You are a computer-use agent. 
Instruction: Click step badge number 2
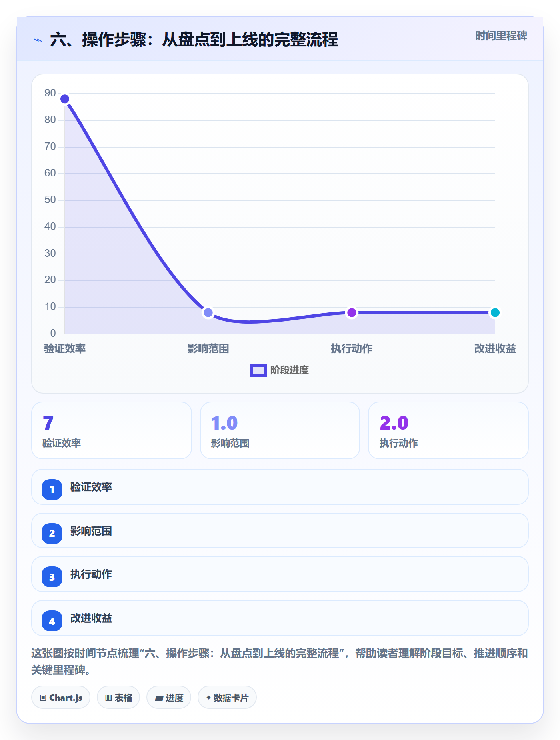tap(52, 533)
